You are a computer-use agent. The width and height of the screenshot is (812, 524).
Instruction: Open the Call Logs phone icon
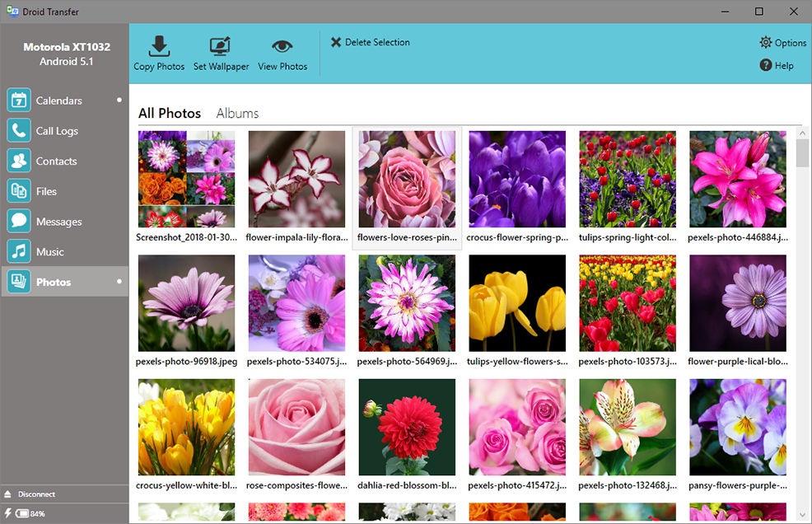point(19,131)
